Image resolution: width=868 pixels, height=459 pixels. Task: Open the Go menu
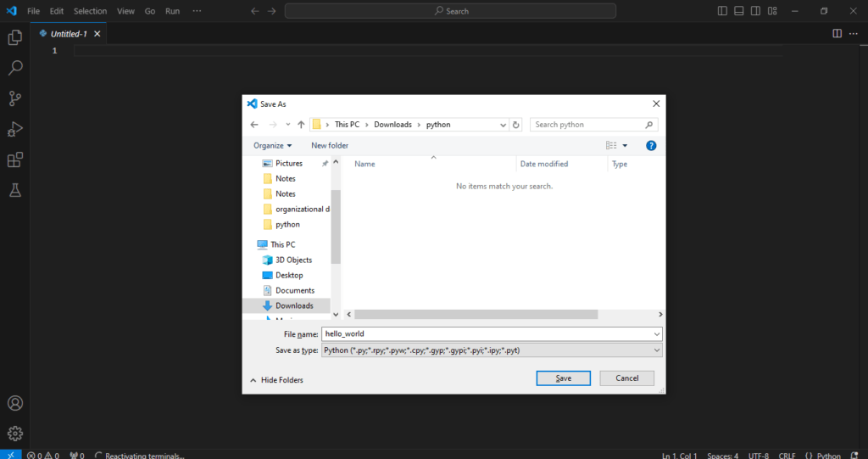click(150, 11)
